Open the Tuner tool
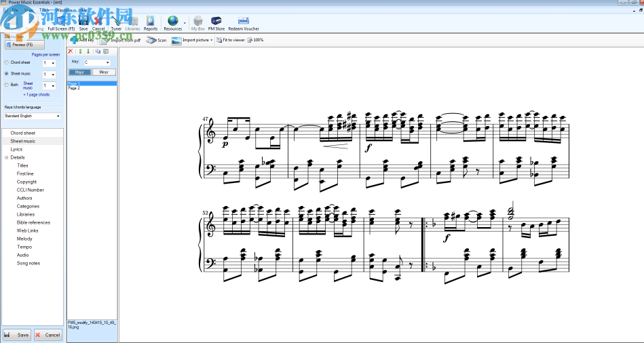Viewport: 644px width, 343px height. (116, 23)
